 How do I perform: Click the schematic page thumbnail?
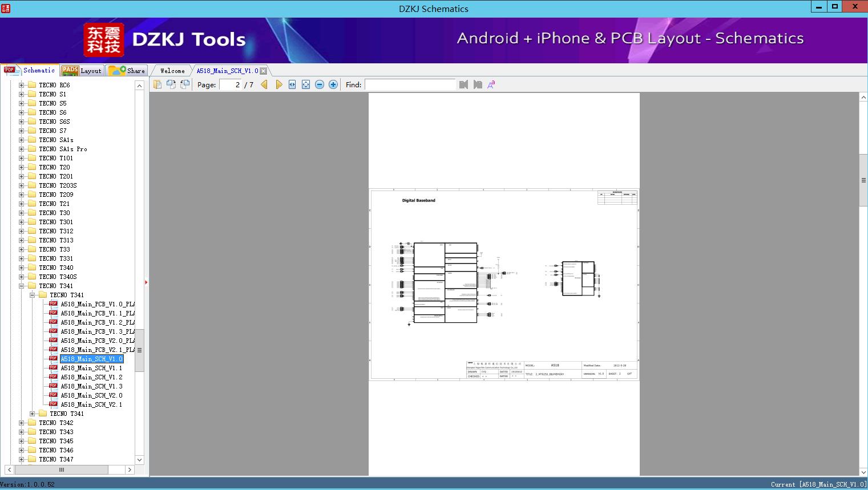tap(504, 284)
